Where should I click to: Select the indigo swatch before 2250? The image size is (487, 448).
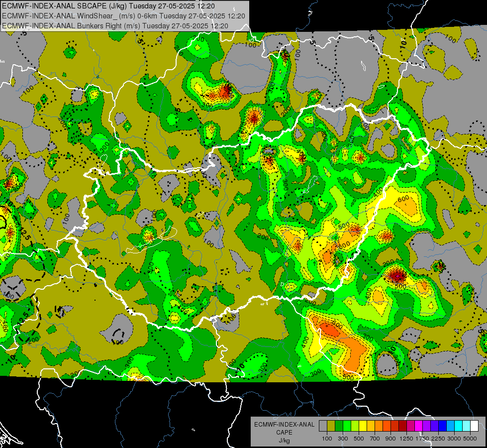435,426
